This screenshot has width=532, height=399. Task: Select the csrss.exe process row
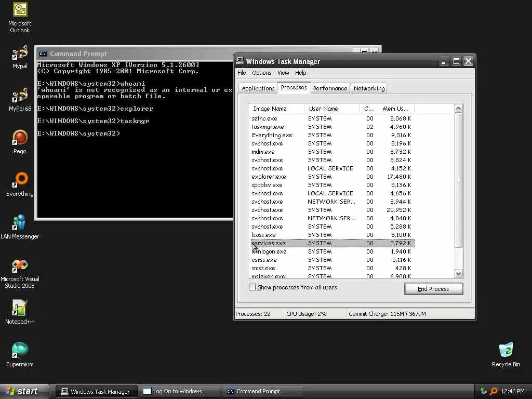coord(331,260)
